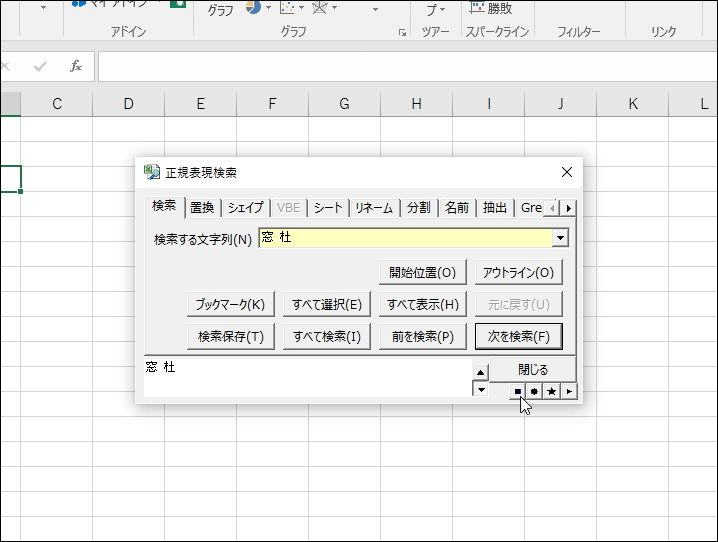Click the small right-arrow icon beside star
Viewport: 718px width, 542px height.
pyautogui.click(x=569, y=391)
